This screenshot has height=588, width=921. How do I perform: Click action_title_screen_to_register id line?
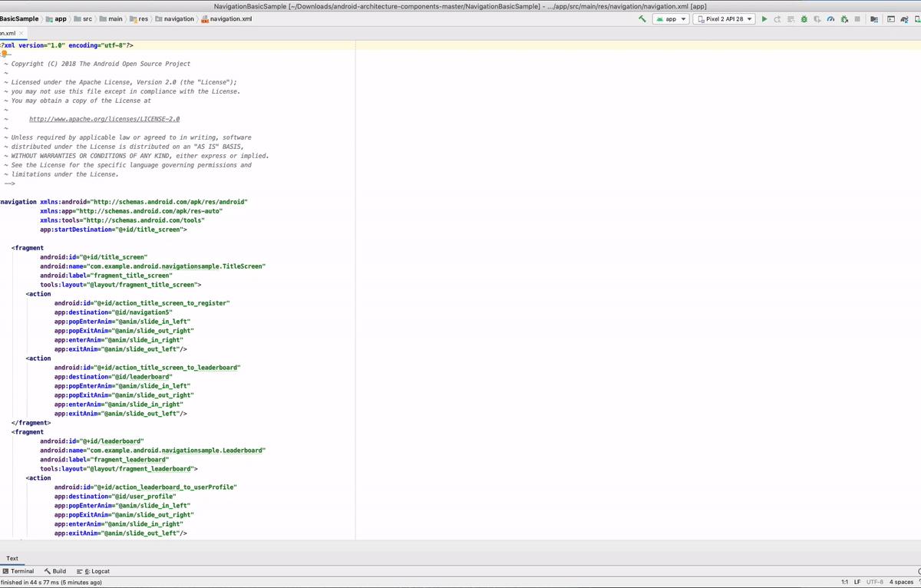142,303
